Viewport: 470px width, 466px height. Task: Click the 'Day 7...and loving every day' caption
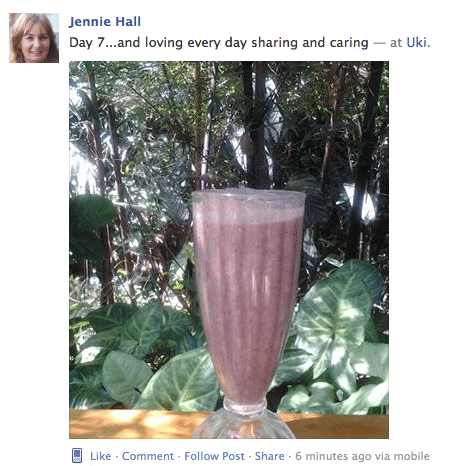(219, 43)
